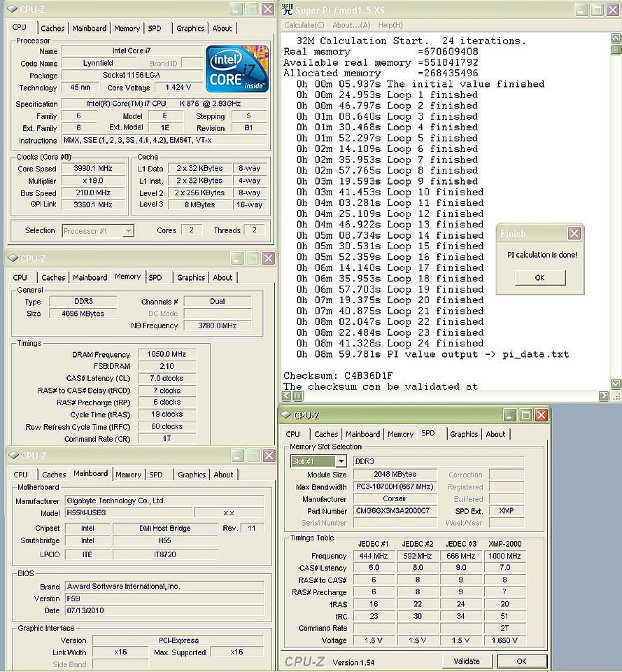Viewport: 622px width, 672px height.
Task: Click the Validate button in CPU-Z
Action: pyautogui.click(x=467, y=661)
